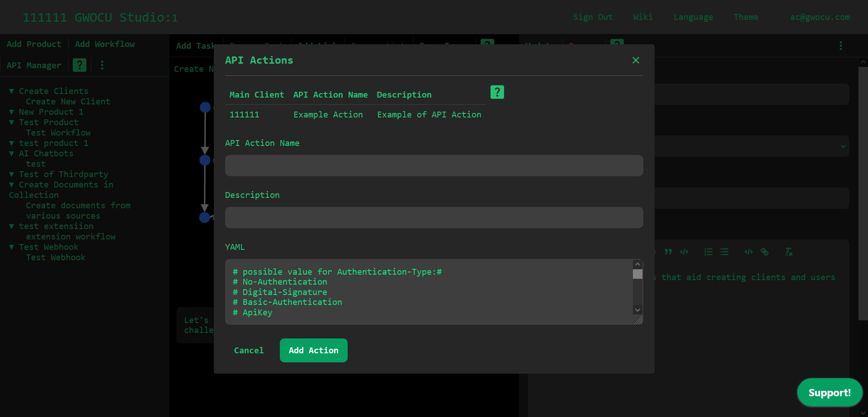Click the page scrollbar on the right edge
This screenshot has width=868, height=417.
[863, 193]
